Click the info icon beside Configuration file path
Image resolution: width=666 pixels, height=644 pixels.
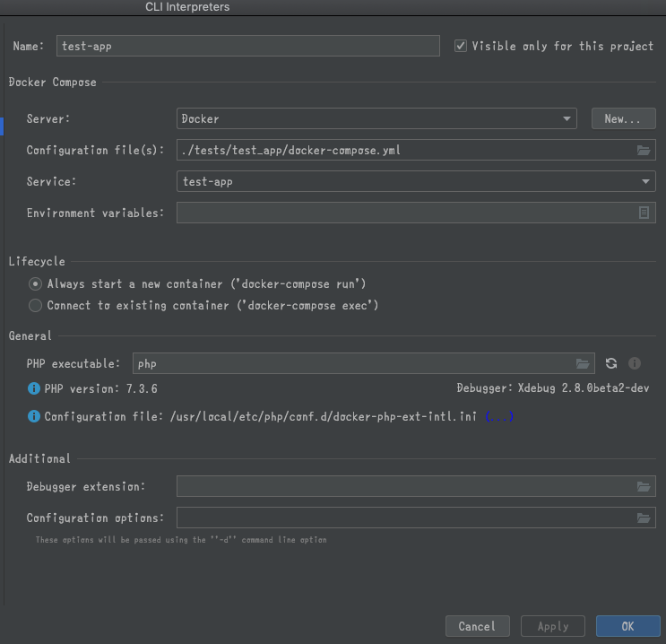(34, 416)
